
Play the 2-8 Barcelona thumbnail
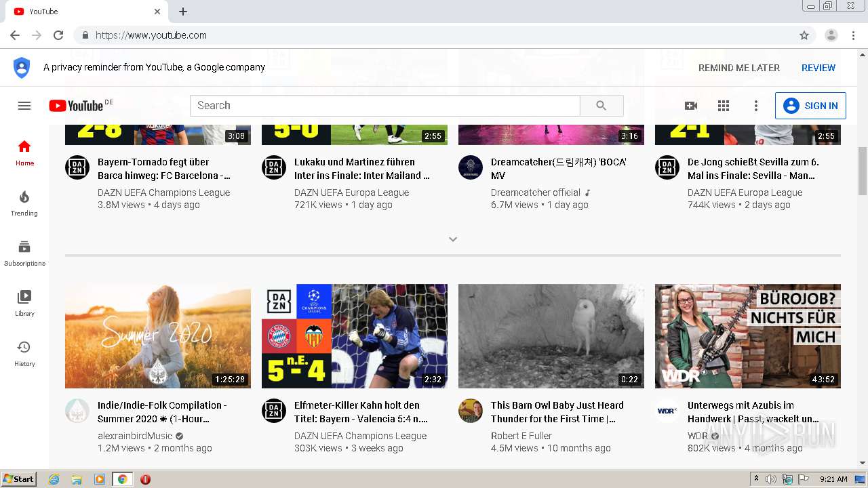click(158, 134)
